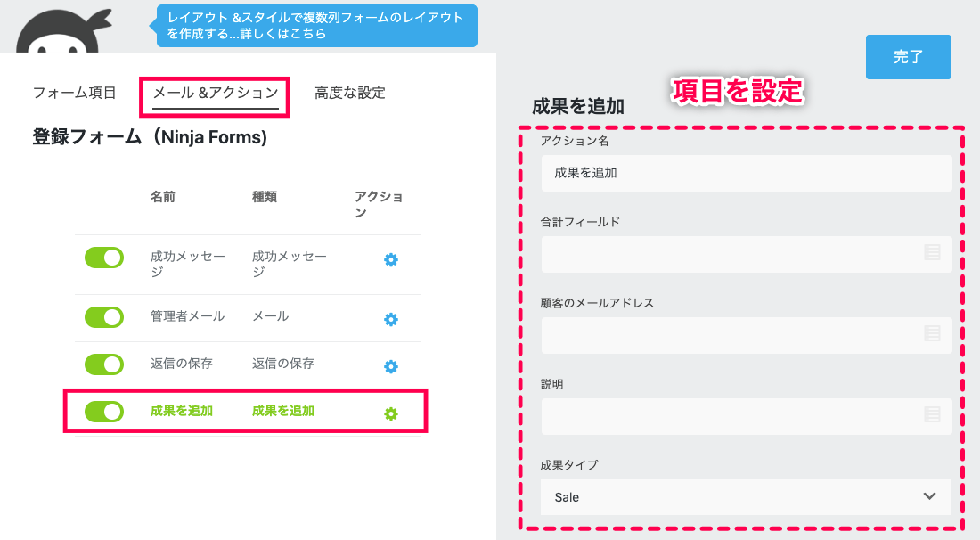Click the 返信の保存 name cell
The height and width of the screenshot is (540, 980).
click(181, 364)
